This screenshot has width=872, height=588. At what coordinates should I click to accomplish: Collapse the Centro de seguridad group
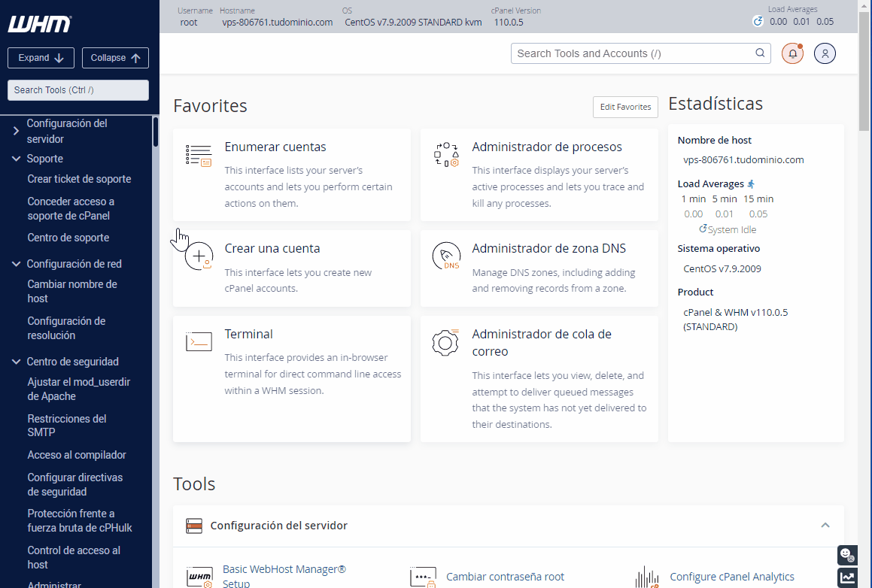tap(16, 362)
